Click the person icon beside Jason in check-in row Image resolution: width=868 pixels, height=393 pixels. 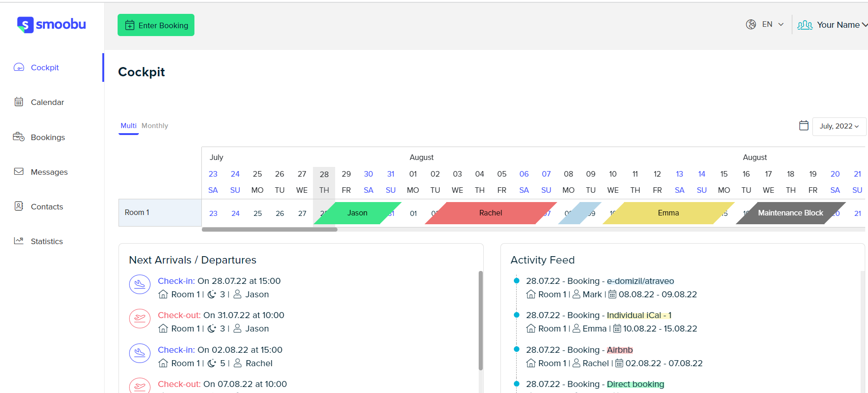click(237, 294)
